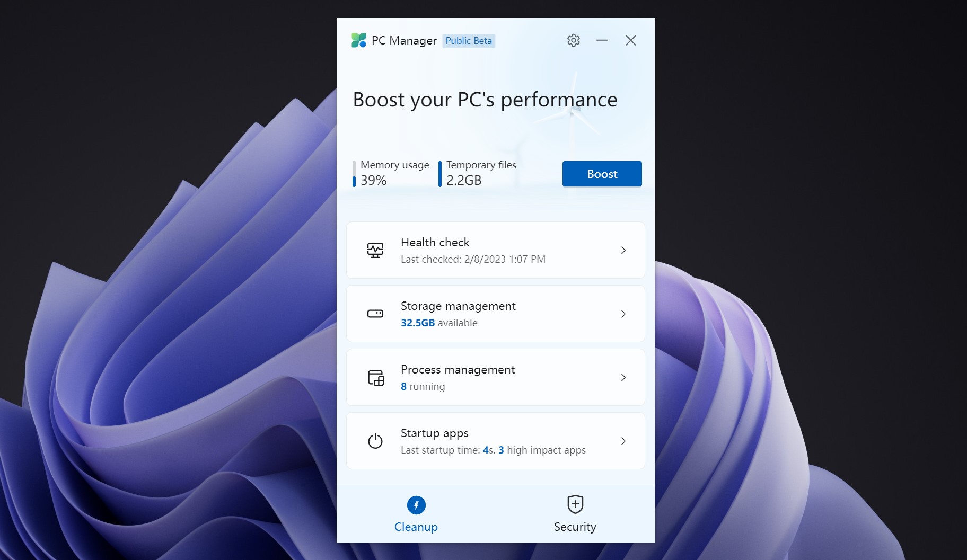Click the Public Beta badge
The image size is (967, 560).
[469, 41]
